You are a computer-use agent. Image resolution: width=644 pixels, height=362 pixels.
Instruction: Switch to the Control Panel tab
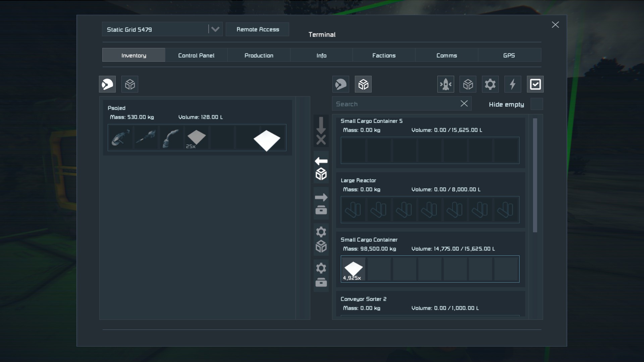(x=196, y=55)
